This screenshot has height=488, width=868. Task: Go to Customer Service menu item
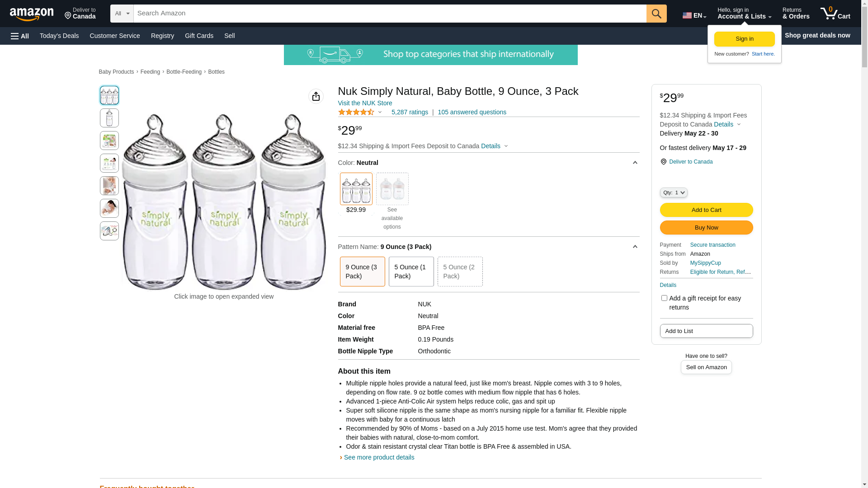point(115,36)
